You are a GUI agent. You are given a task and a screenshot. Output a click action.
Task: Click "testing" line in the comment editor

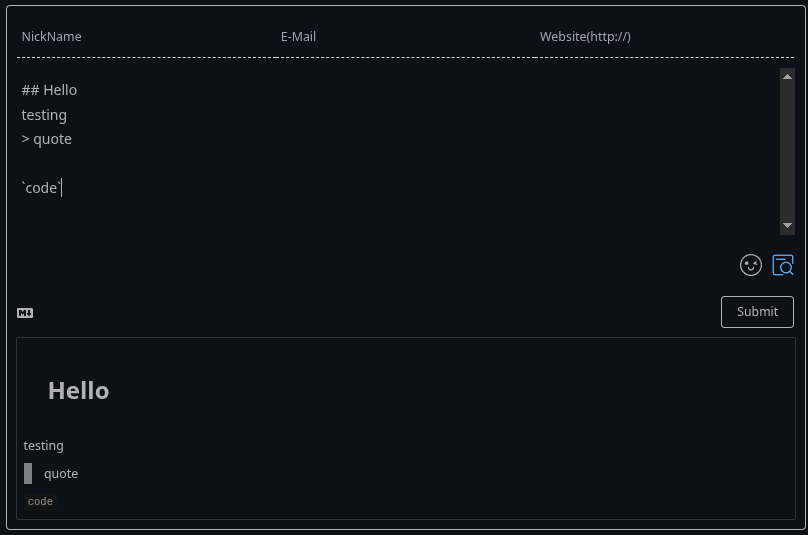pos(45,115)
